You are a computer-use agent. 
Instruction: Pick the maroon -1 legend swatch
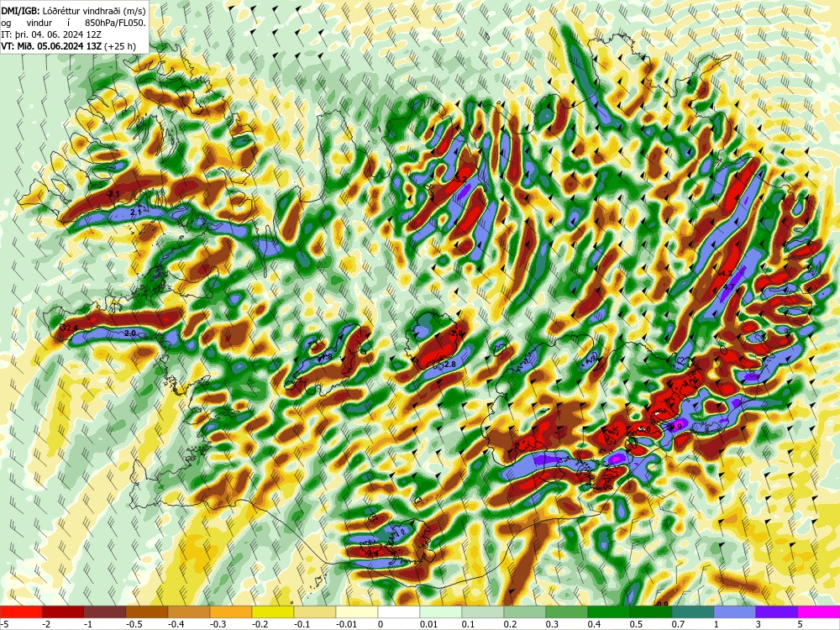(x=105, y=612)
